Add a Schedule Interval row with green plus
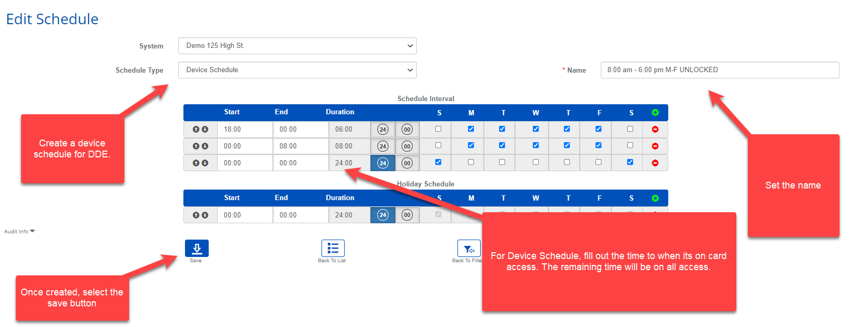The height and width of the screenshot is (327, 868). point(655,113)
